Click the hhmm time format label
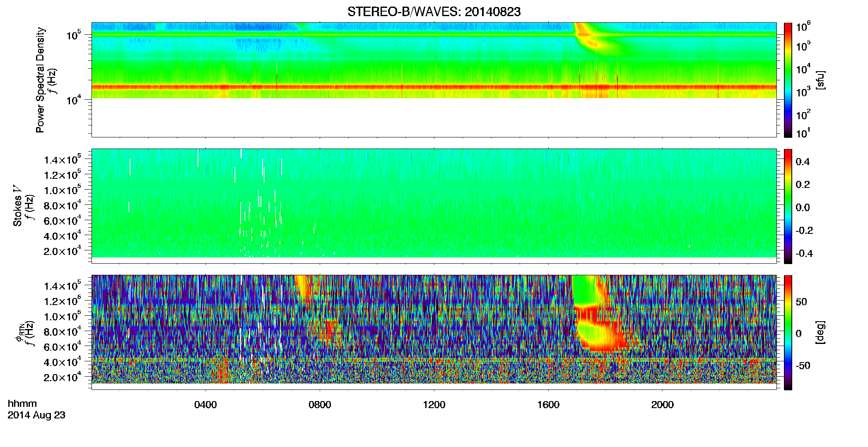 22,404
